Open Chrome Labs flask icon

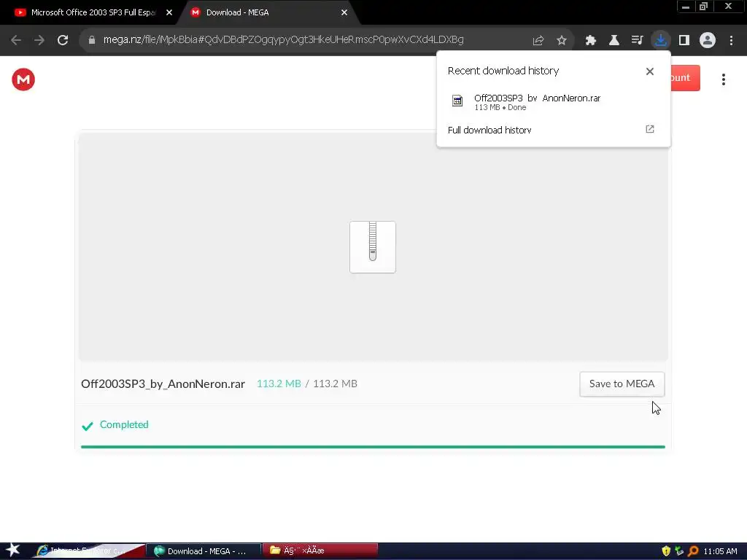click(x=614, y=41)
